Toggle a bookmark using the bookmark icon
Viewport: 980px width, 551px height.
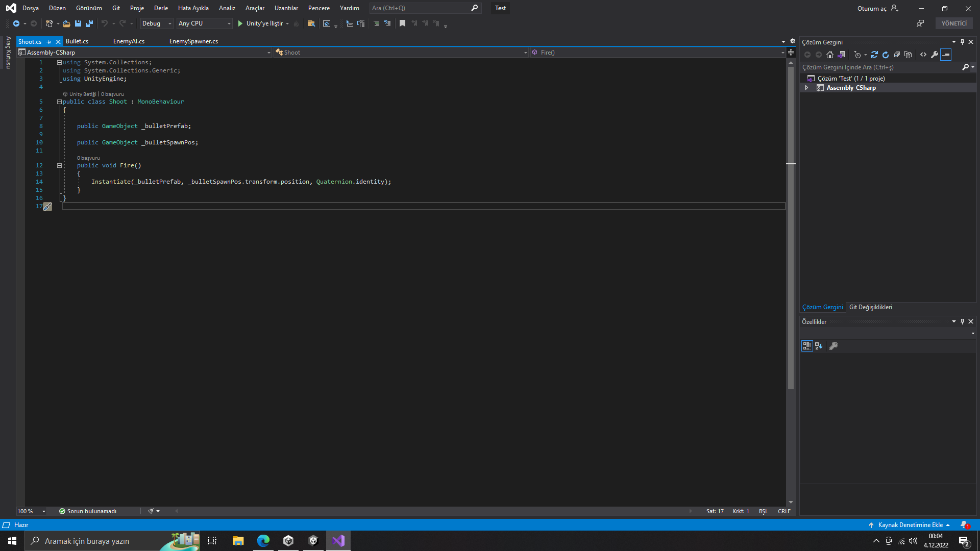402,23
